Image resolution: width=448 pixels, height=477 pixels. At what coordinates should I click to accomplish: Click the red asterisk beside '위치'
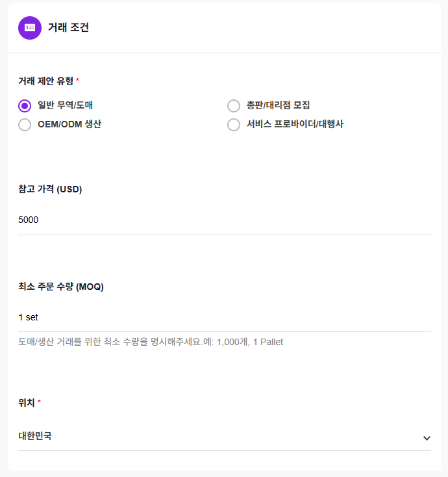click(x=39, y=402)
